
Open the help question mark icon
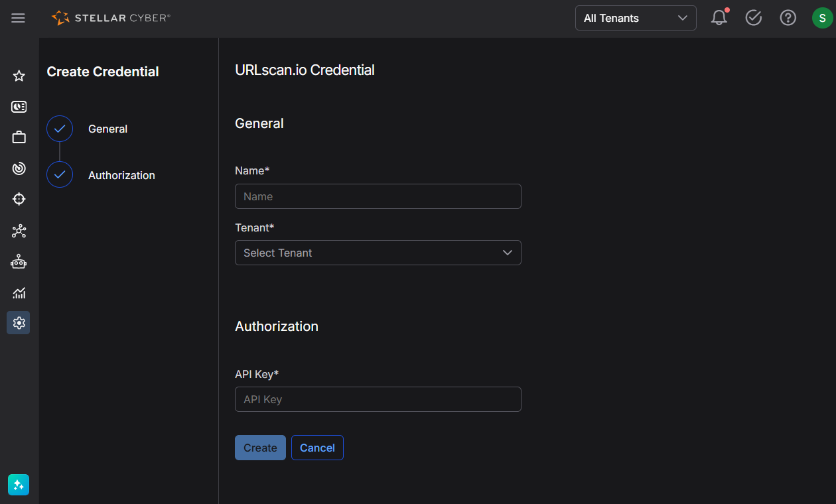(x=788, y=18)
